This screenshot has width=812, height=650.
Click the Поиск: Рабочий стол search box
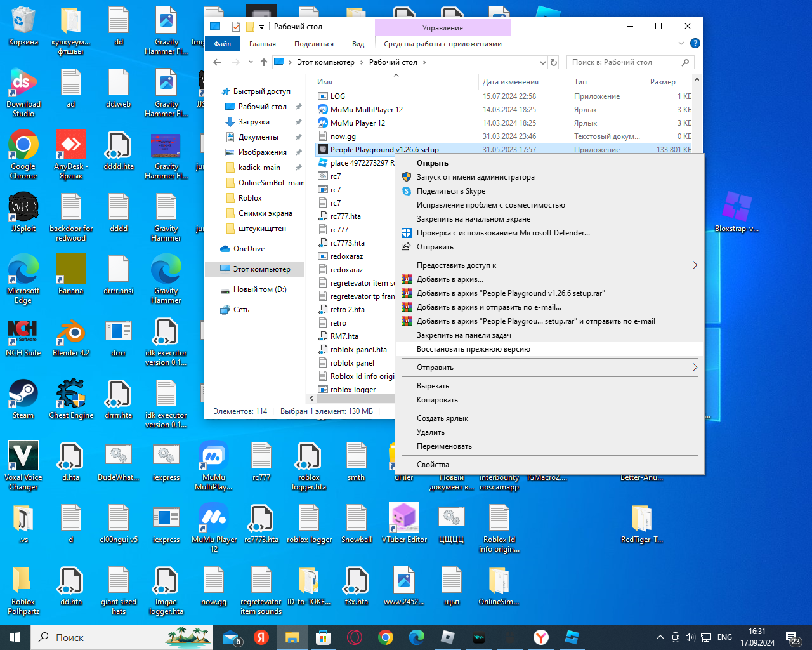pos(622,62)
